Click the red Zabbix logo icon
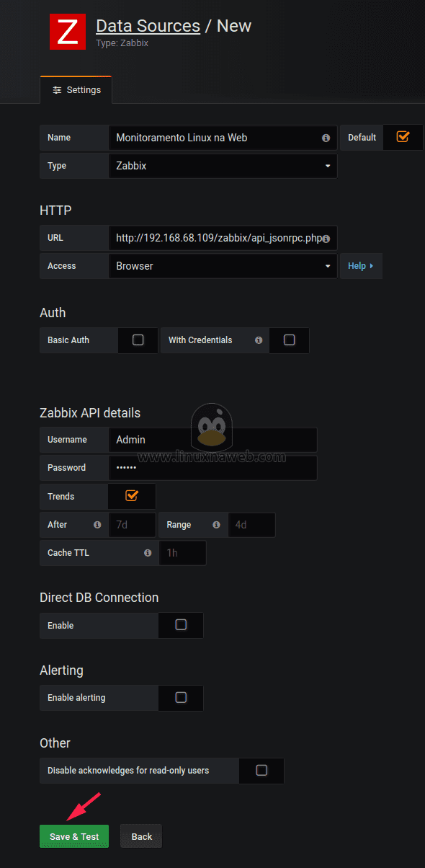Screen dimensions: 425x868 coord(68,32)
